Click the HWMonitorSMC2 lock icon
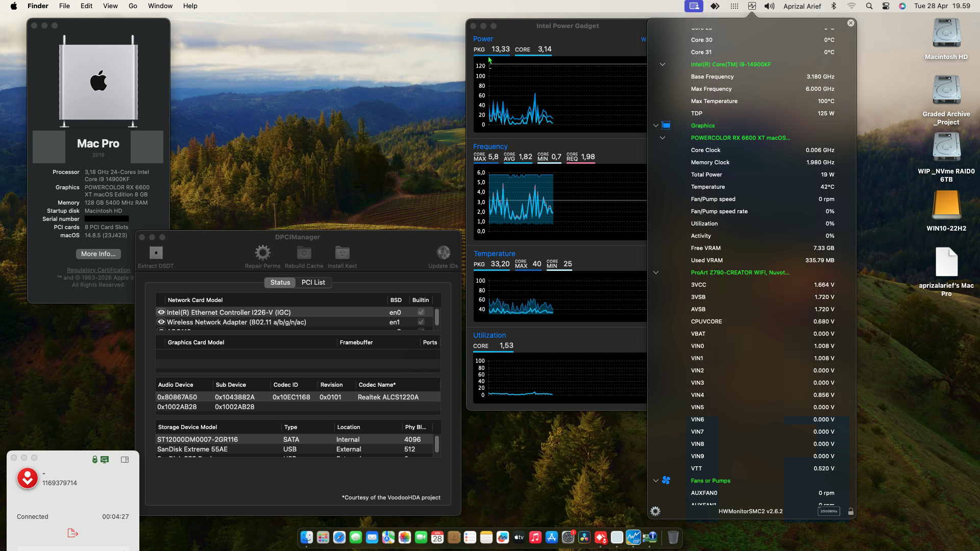 click(x=850, y=511)
